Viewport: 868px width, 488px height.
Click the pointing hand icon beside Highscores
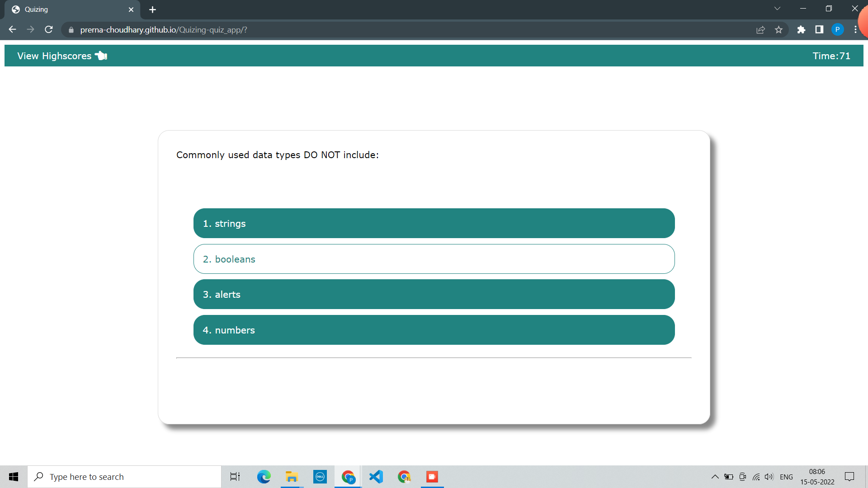point(101,56)
